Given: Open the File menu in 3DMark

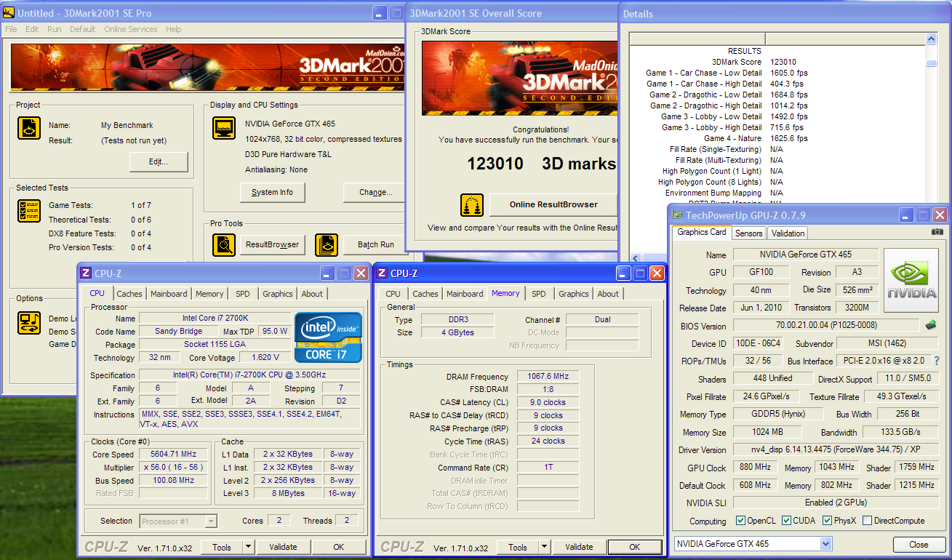Looking at the screenshot, I should [x=11, y=29].
